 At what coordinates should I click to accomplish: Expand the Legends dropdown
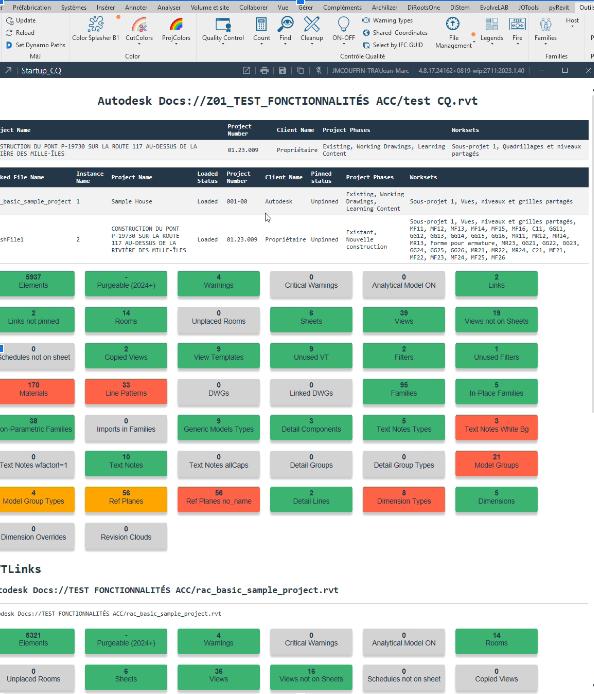(491, 44)
